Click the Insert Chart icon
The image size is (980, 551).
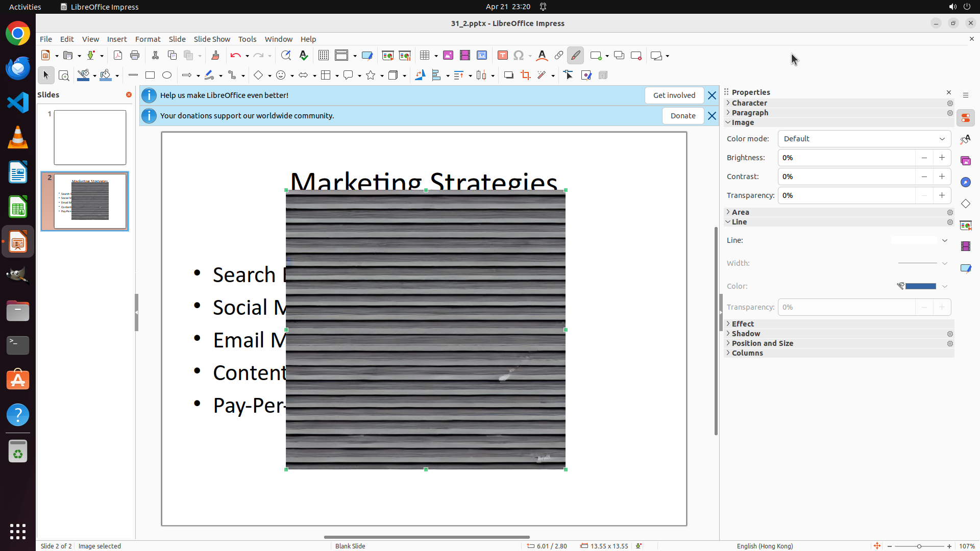point(482,56)
